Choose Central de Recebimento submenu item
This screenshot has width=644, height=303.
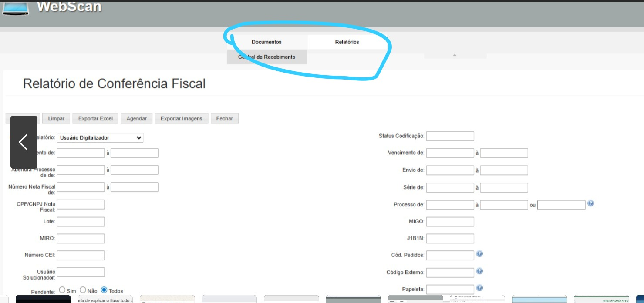tap(266, 57)
